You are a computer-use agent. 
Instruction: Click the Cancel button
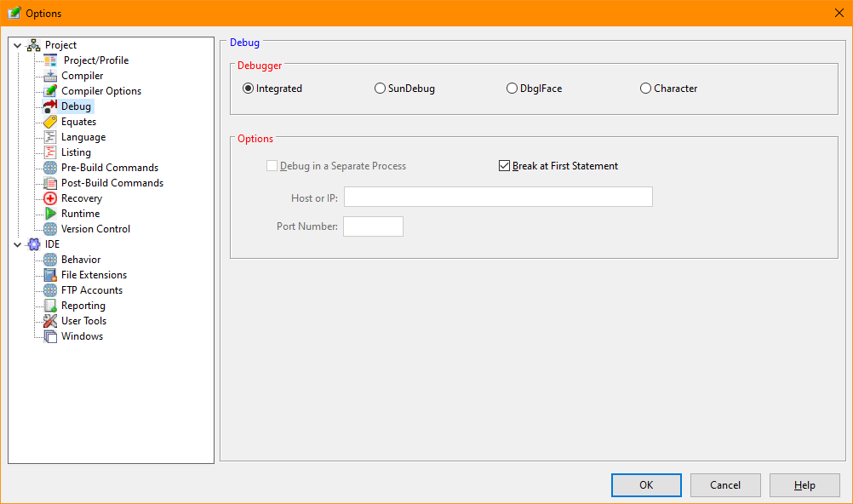(725, 485)
